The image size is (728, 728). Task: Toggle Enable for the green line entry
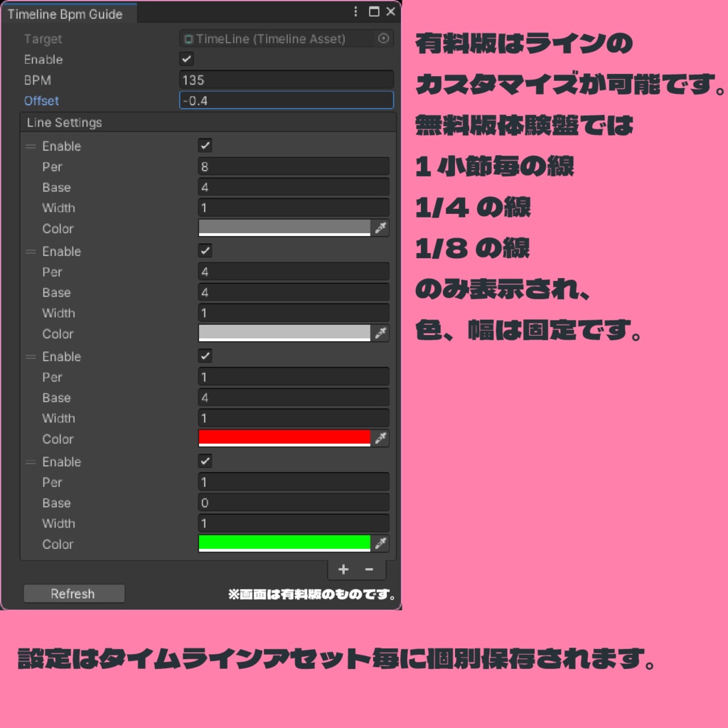(x=205, y=461)
